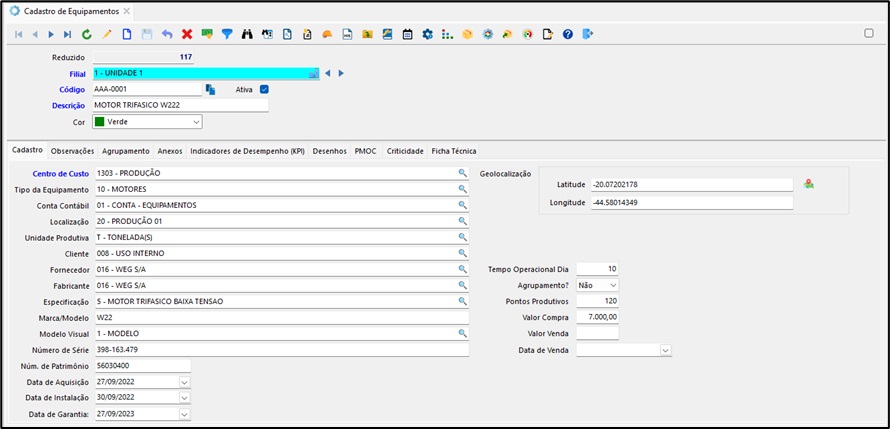Undo changes with the blue arrow
Screen dimensions: 890x429
pyautogui.click(x=167, y=35)
